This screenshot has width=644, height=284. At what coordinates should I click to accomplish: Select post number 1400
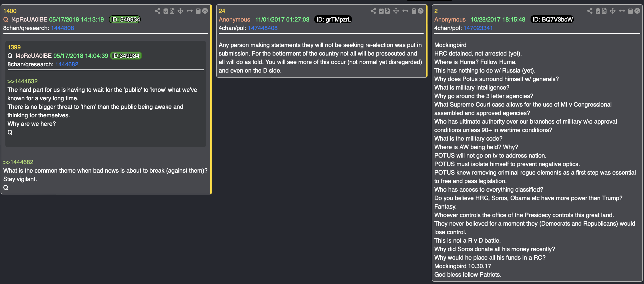[10, 11]
